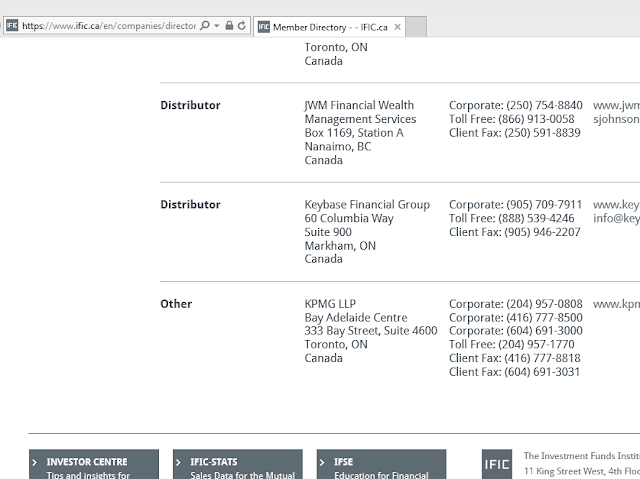Viewport: 640px width, 479px height.
Task: Click the IFSE chevron arrow
Action: 322,462
